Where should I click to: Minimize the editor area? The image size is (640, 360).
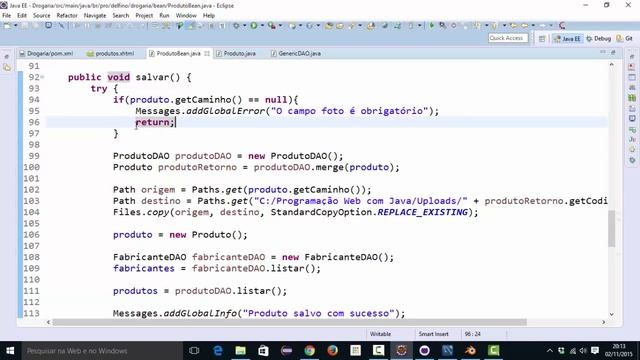[x=603, y=52]
